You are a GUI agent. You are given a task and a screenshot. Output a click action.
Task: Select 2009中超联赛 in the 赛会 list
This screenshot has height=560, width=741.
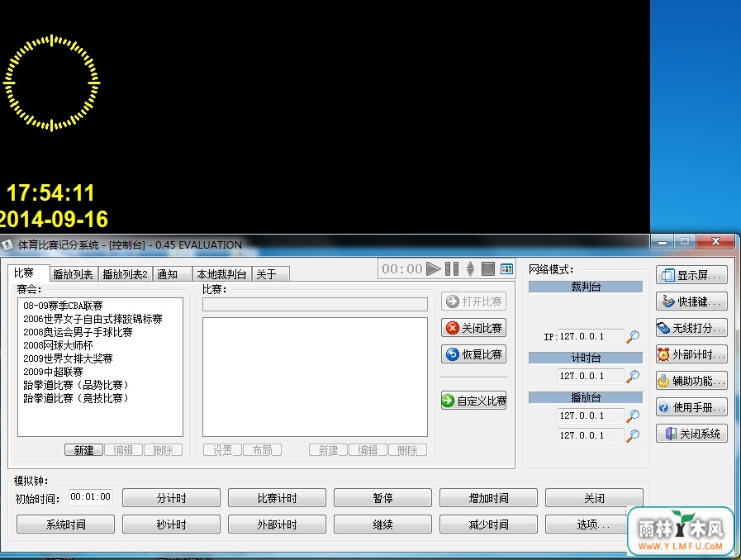tap(53, 372)
